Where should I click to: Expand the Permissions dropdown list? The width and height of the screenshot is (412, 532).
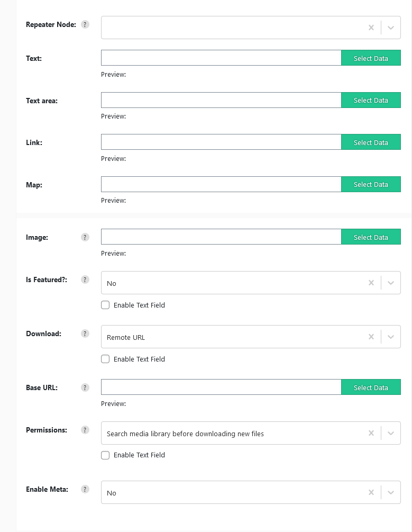point(391,433)
